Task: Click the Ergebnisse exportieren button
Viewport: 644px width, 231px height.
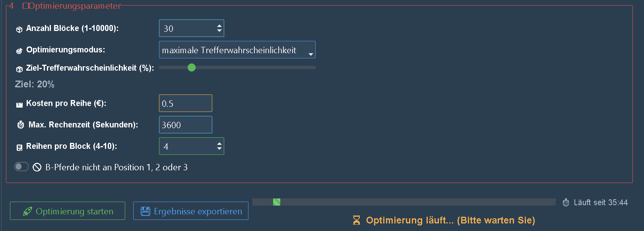Action: tap(191, 211)
